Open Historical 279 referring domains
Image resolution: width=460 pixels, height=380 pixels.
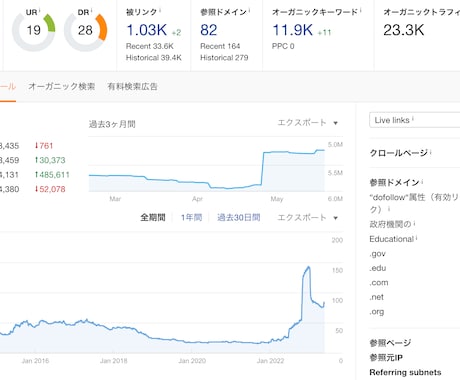click(x=224, y=58)
